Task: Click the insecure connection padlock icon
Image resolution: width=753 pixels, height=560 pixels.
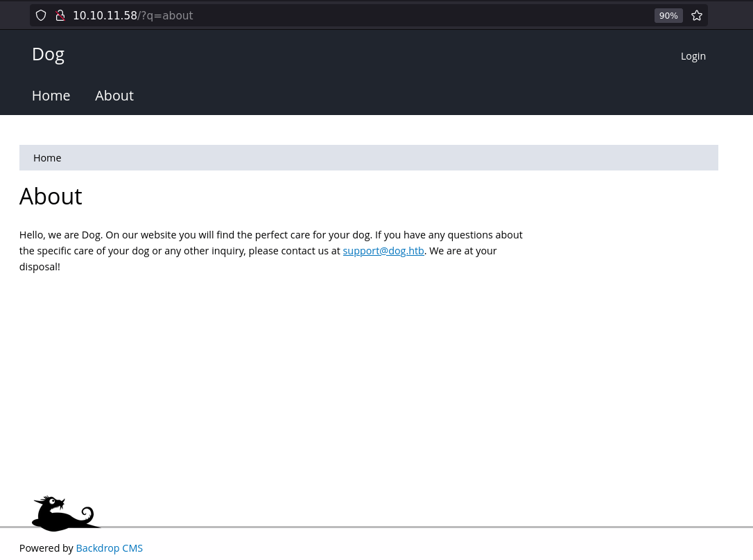Action: tap(60, 15)
